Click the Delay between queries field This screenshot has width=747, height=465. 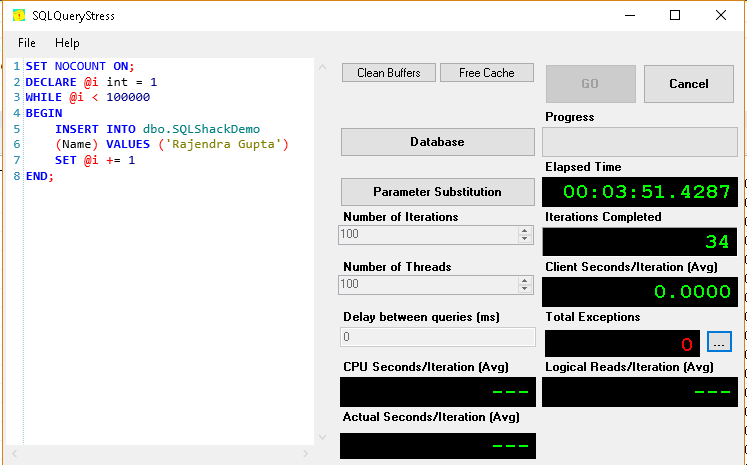437,338
